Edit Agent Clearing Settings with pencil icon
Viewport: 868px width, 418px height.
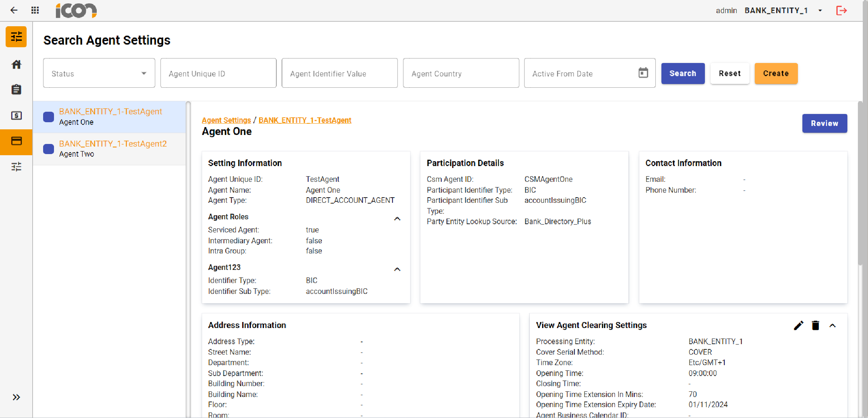pos(799,325)
